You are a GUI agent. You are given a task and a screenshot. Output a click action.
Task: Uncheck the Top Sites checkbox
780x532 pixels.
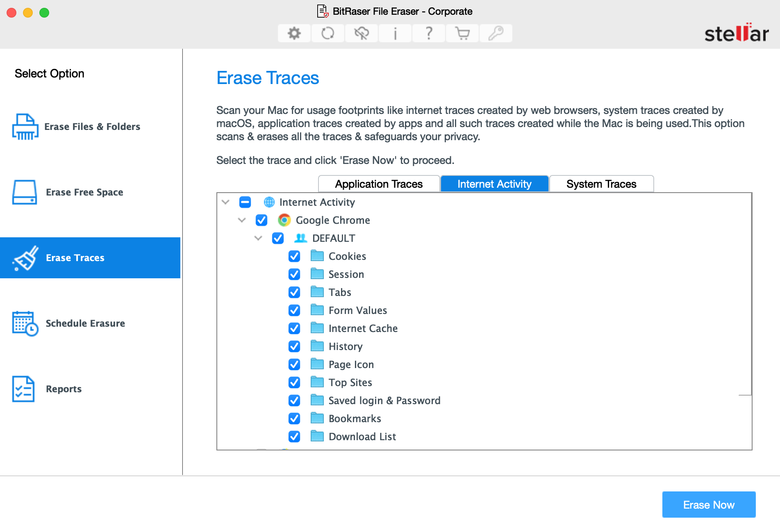294,382
